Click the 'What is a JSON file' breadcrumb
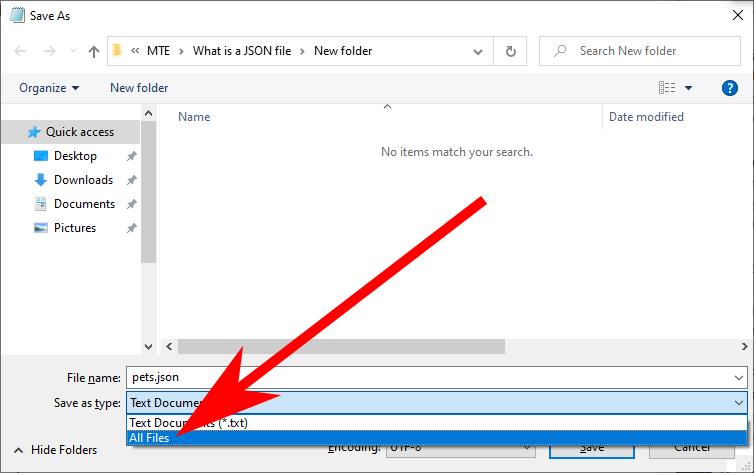754x473 pixels. click(242, 50)
